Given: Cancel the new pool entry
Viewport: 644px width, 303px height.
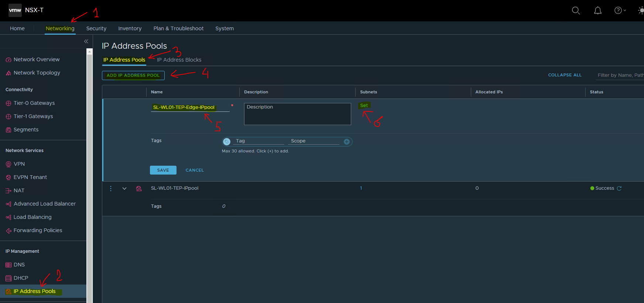Looking at the screenshot, I should 195,170.
